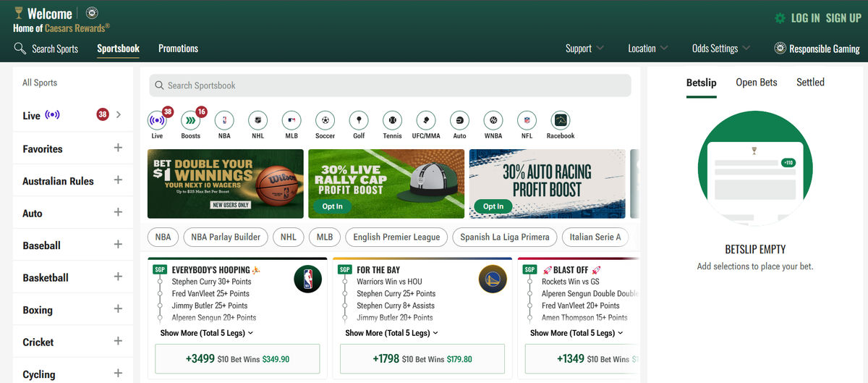The image size is (868, 383).
Task: Select the Soccer ball icon
Action: [325, 120]
